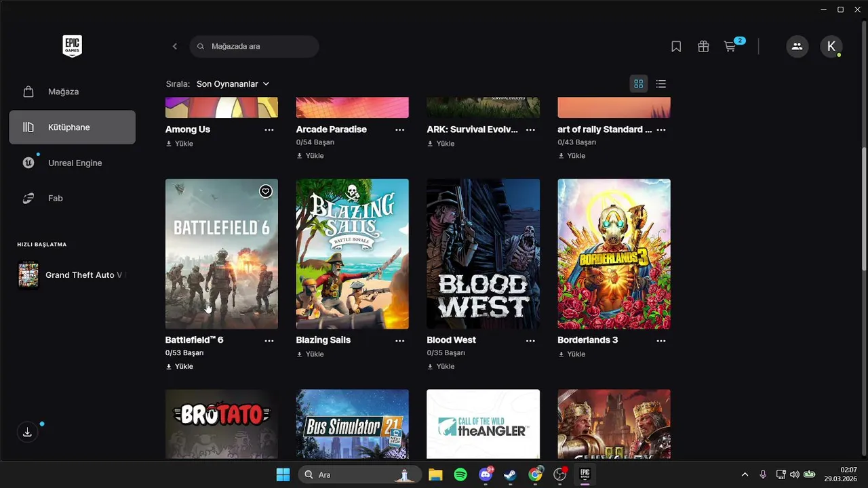The height and width of the screenshot is (488, 868).
Task: Open Steam from taskbar
Action: (510, 474)
